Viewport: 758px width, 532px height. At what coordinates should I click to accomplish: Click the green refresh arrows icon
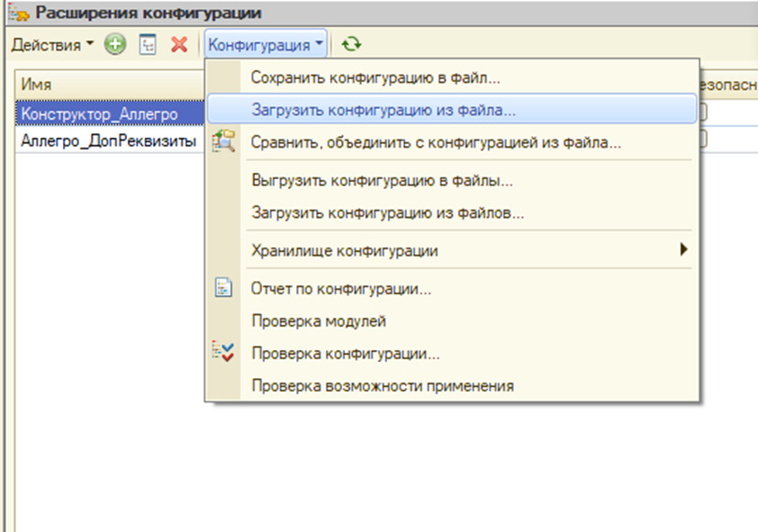[x=351, y=44]
